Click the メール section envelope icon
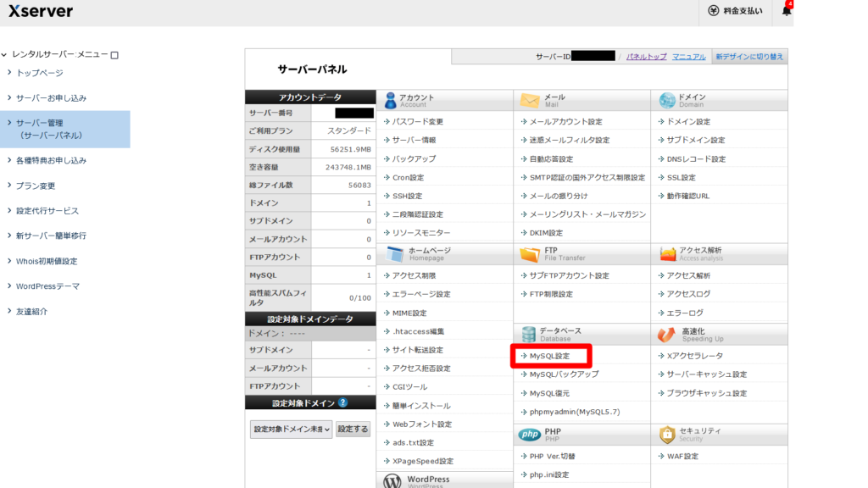The height and width of the screenshot is (488, 868). (530, 100)
